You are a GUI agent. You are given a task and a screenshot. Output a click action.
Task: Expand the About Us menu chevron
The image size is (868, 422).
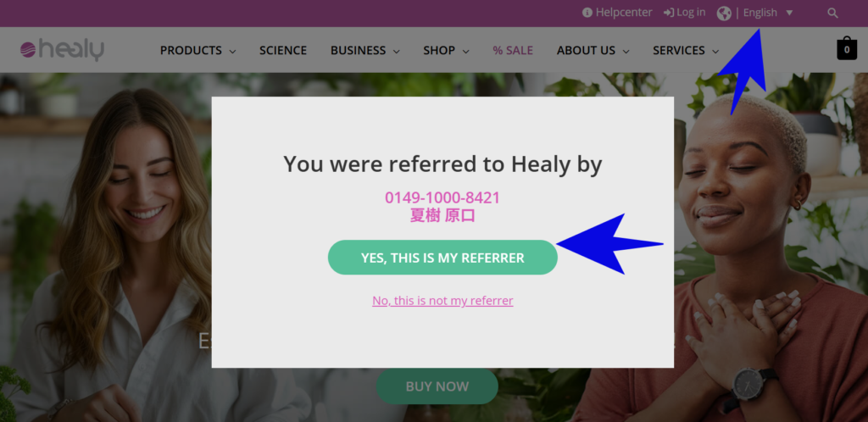click(x=626, y=51)
